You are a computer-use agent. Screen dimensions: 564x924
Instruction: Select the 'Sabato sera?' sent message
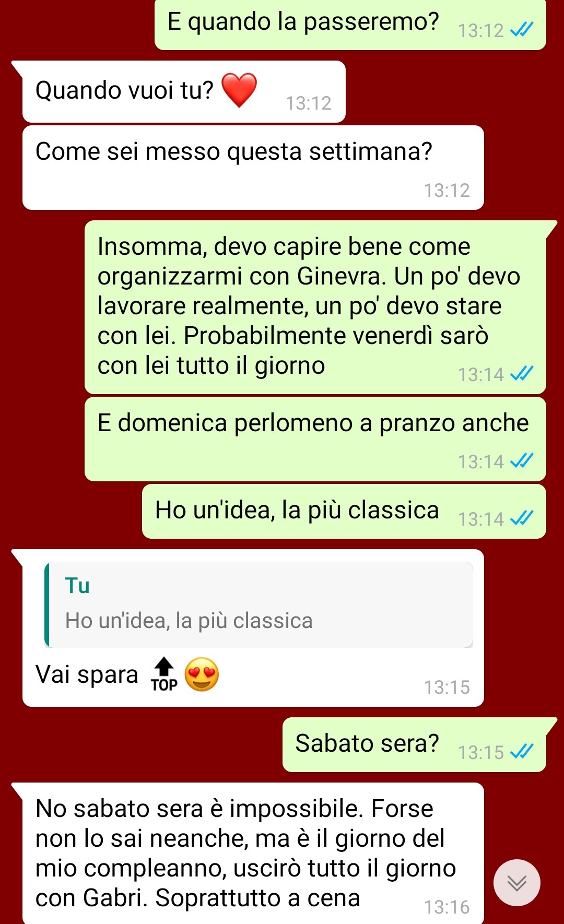click(414, 744)
